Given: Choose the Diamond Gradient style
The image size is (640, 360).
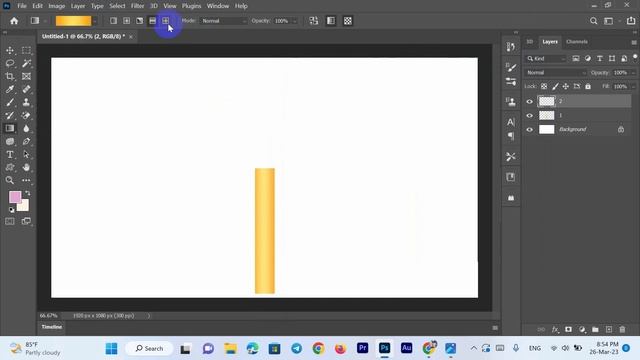Looking at the screenshot, I should 165,21.
